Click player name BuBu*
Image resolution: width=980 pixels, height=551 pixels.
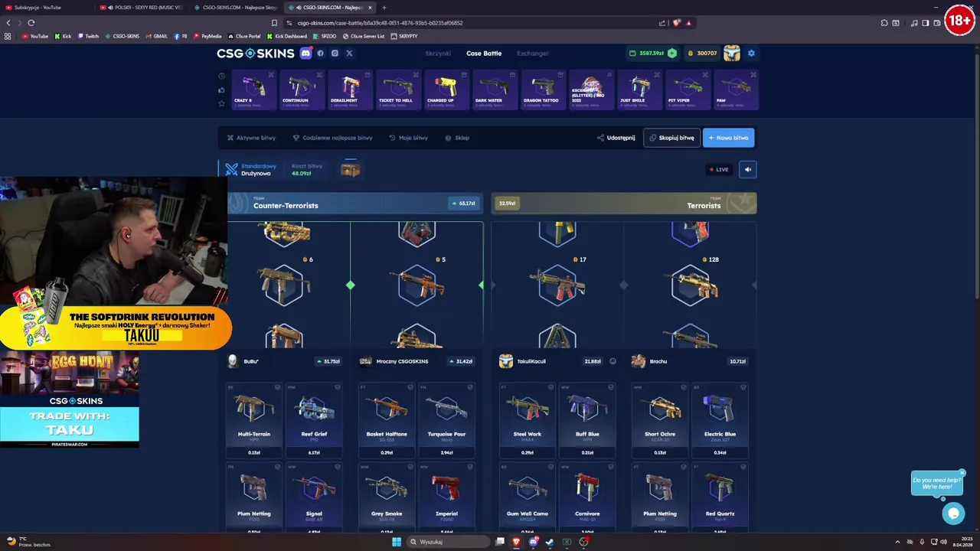point(251,361)
